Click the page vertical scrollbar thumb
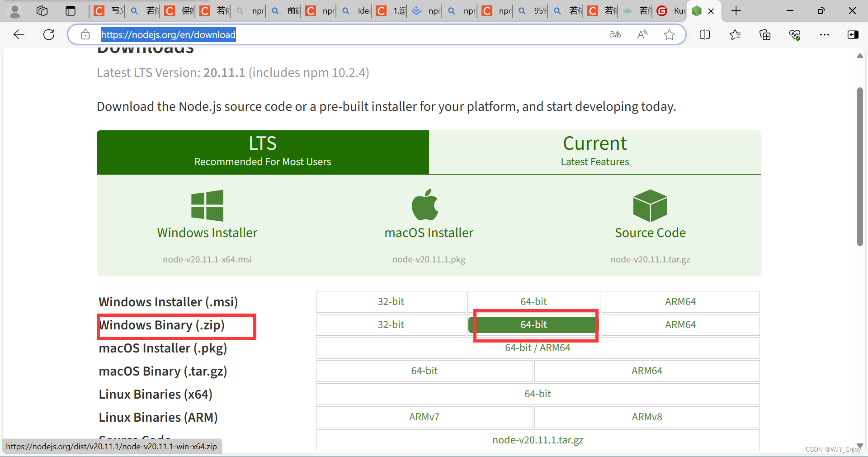The height and width of the screenshot is (457, 868). (x=860, y=167)
